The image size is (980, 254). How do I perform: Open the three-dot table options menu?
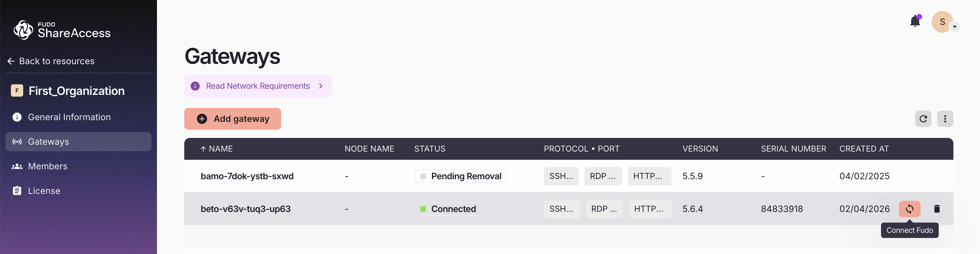945,119
